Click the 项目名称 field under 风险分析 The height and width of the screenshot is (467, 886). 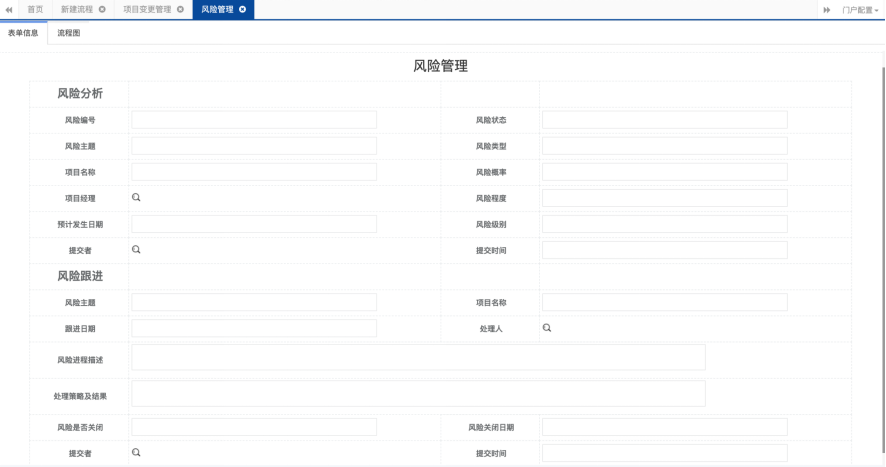(x=254, y=172)
